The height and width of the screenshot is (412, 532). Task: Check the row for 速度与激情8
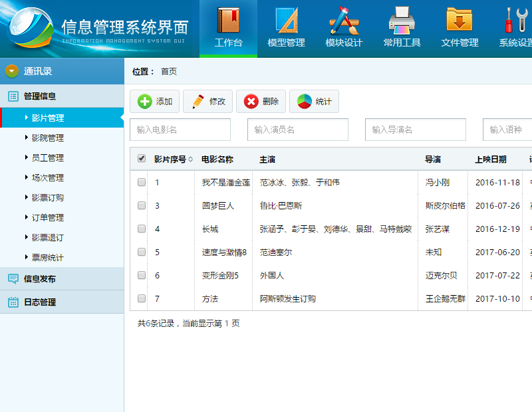point(142,252)
